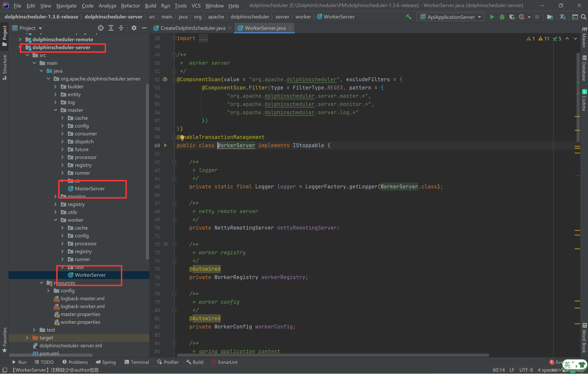Viewport: 588px width, 374px height.
Task: Select MasterServer class in project tree
Action: coord(90,189)
